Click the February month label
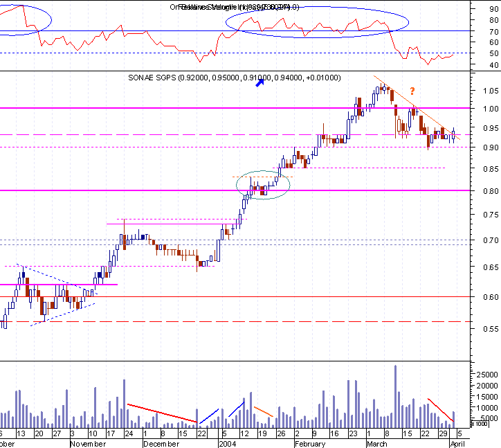This screenshot has height=448, width=501. tap(310, 444)
